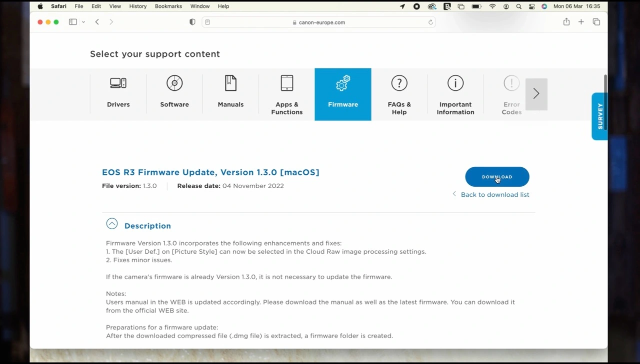Image resolution: width=640 pixels, height=364 pixels.
Task: Open the privacy report shield icon
Action: click(192, 22)
